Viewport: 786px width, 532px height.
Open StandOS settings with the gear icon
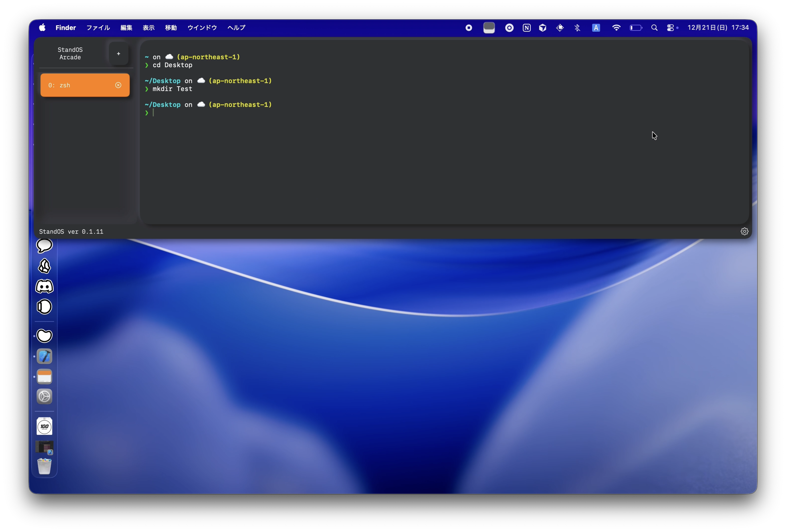point(744,231)
